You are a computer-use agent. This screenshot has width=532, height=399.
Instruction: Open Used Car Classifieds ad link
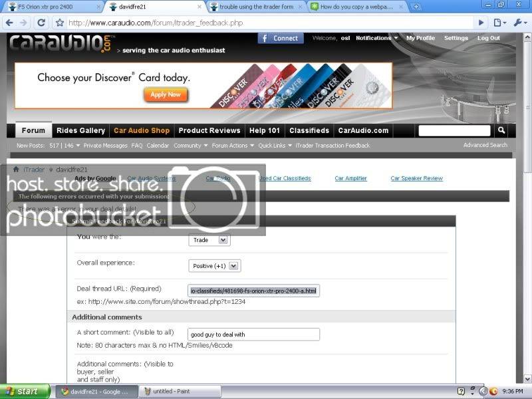tap(285, 178)
